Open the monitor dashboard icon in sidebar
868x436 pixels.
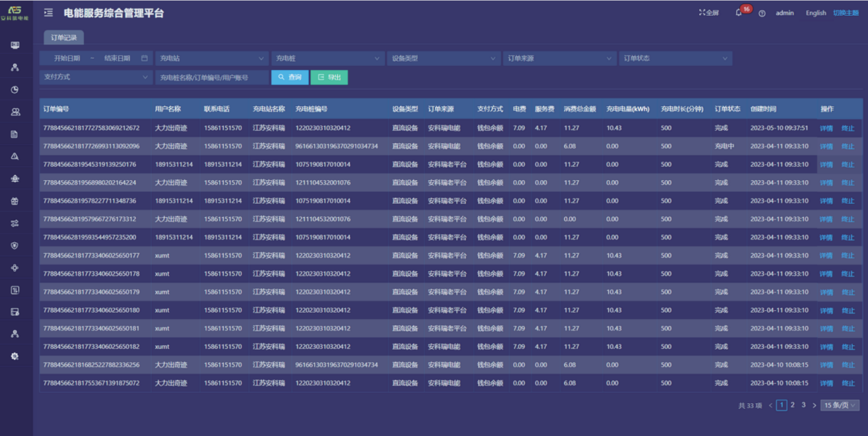15,45
